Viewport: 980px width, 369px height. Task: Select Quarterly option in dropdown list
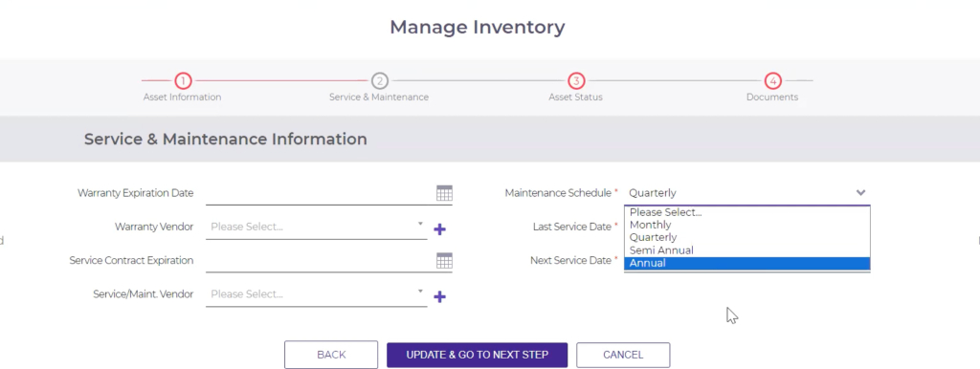click(x=746, y=238)
